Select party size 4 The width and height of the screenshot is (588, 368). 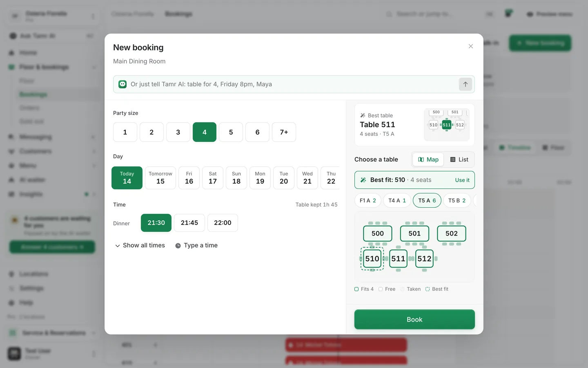(205, 132)
